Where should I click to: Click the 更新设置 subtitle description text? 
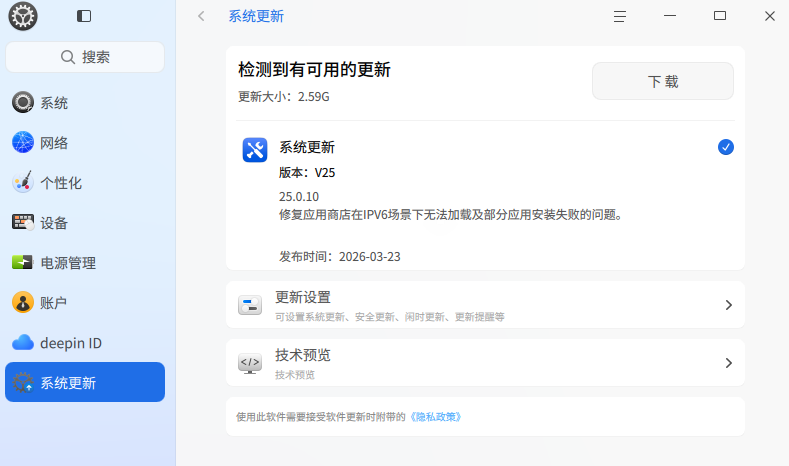point(389,317)
